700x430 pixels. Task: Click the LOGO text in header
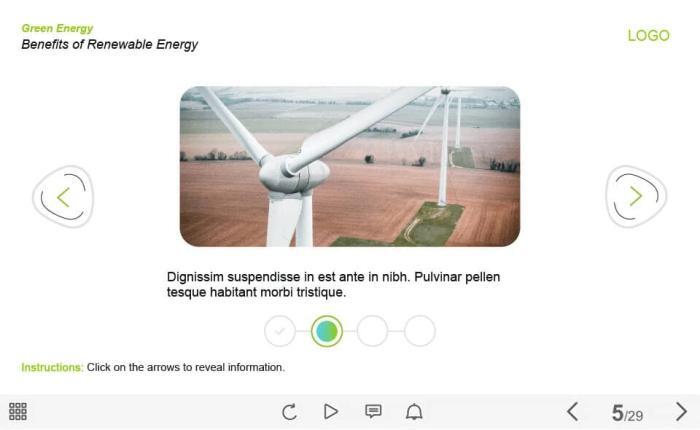[649, 35]
